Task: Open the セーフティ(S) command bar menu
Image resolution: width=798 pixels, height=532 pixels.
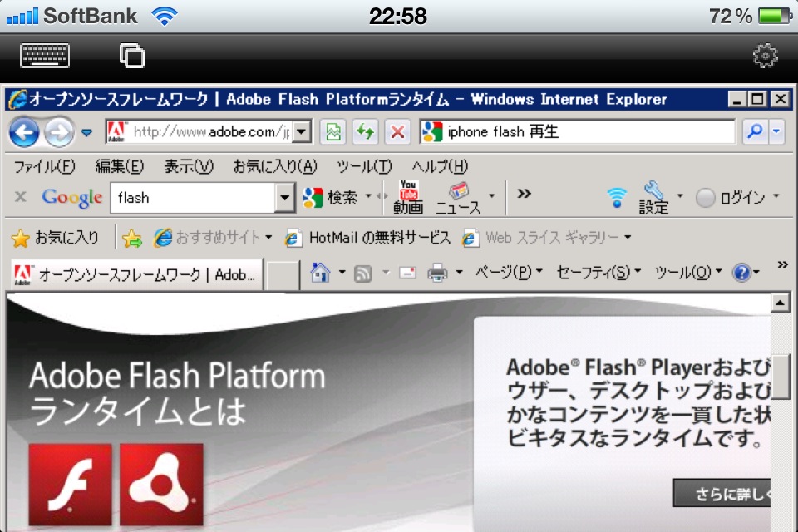Action: click(598, 273)
